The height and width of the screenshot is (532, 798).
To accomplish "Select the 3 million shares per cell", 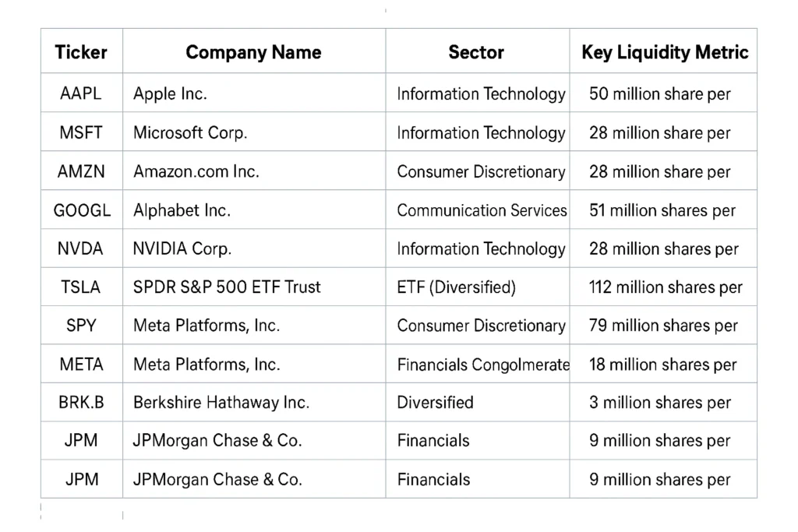I will point(659,403).
